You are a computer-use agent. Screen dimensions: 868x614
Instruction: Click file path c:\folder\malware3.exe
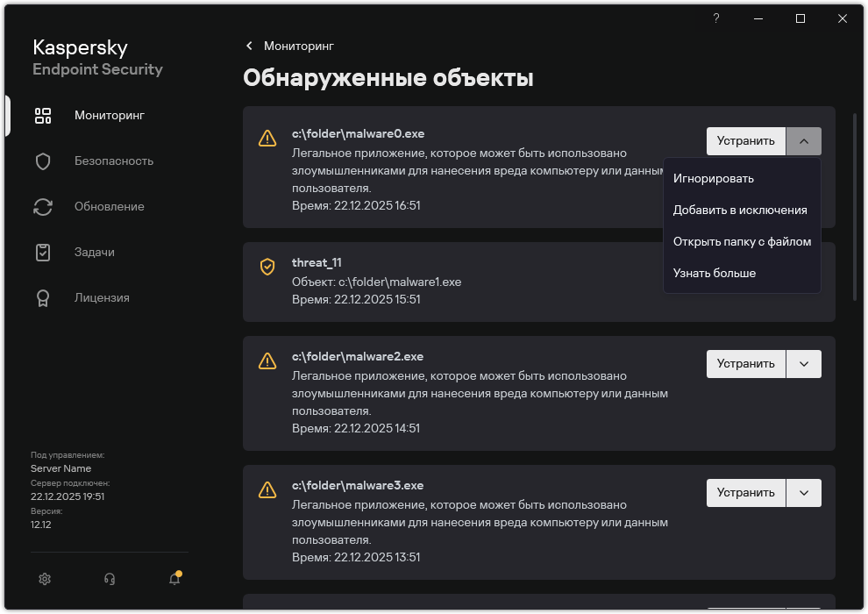click(358, 486)
